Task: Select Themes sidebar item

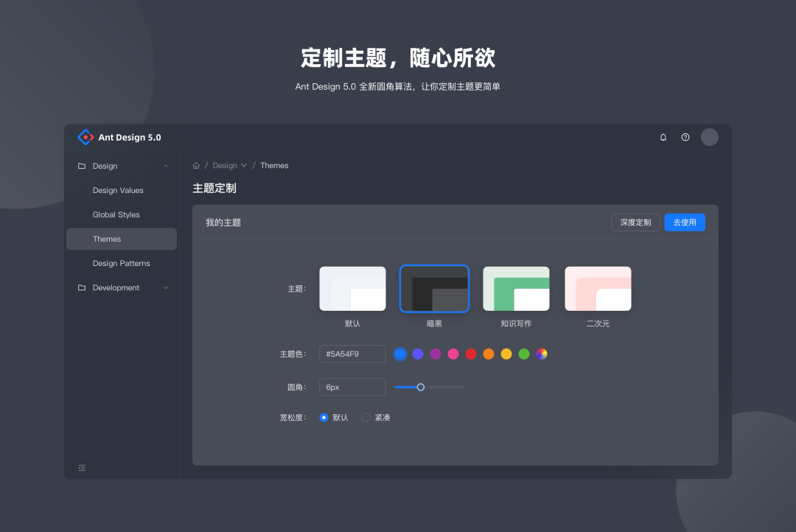Action: click(122, 239)
